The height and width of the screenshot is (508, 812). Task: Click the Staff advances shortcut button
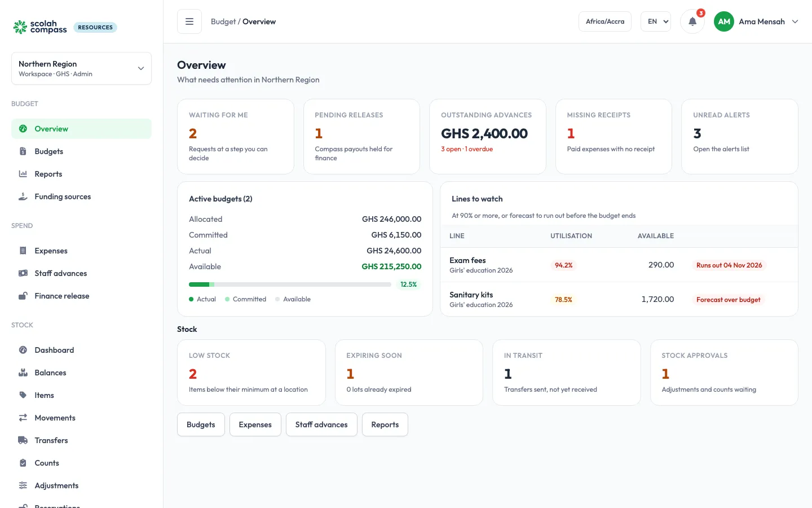(321, 424)
